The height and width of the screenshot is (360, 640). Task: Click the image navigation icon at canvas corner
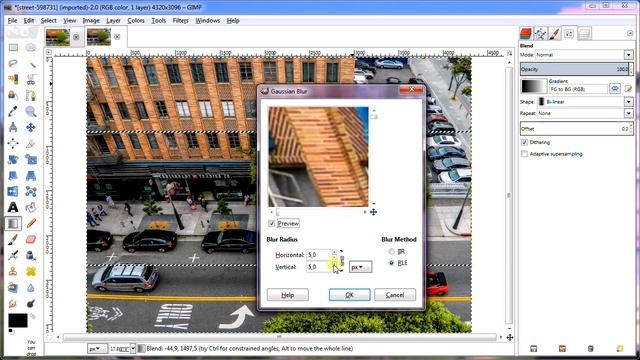(x=510, y=337)
